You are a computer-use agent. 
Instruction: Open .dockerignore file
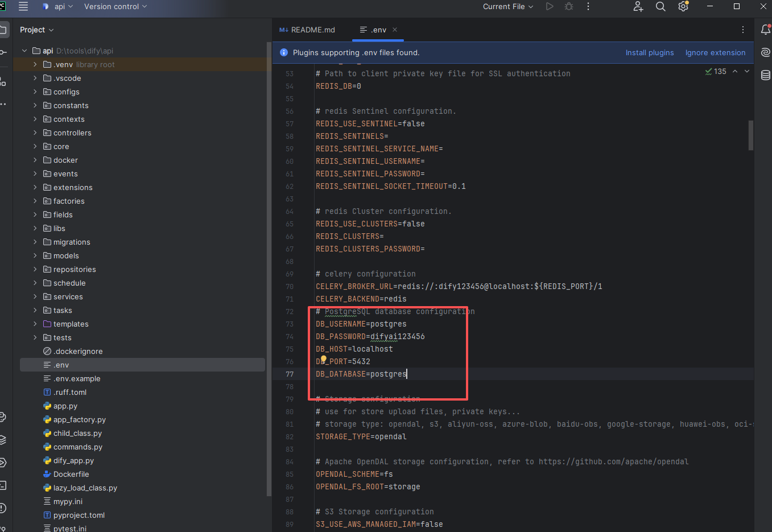[x=78, y=351]
